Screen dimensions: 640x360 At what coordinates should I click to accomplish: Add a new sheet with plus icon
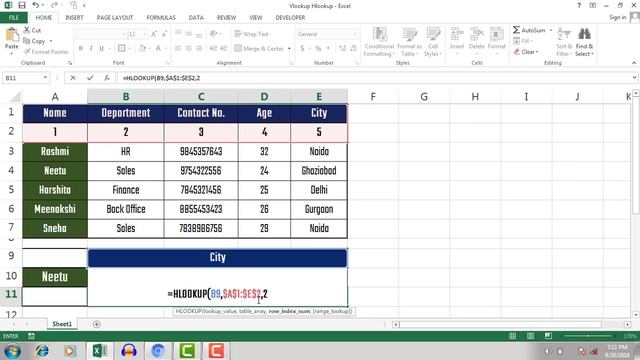[x=96, y=324]
